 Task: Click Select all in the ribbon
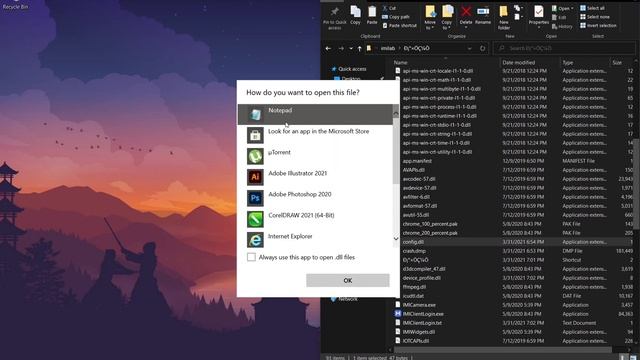592,8
